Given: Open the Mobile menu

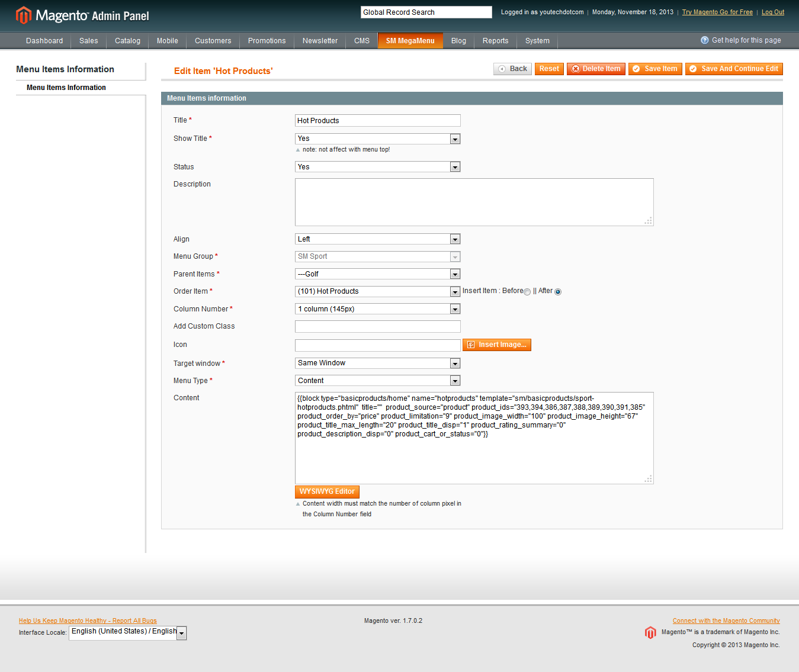Looking at the screenshot, I should pyautogui.click(x=168, y=41).
